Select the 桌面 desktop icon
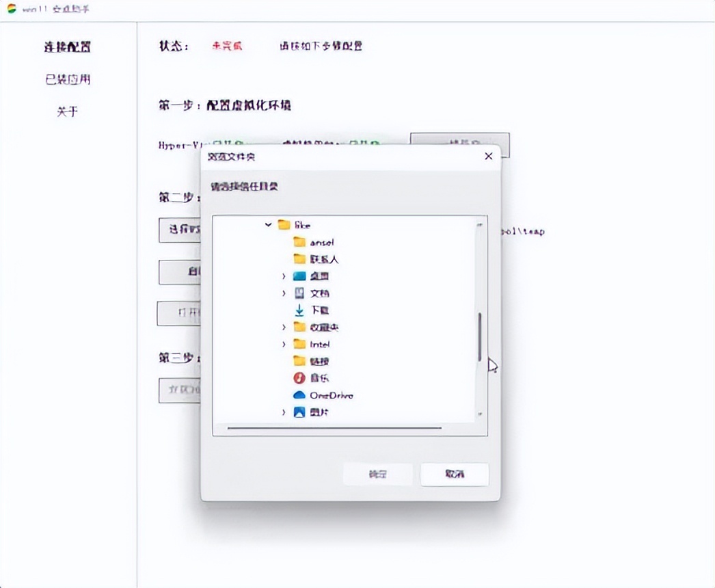Viewport: 715px width, 588px height. tap(299, 276)
